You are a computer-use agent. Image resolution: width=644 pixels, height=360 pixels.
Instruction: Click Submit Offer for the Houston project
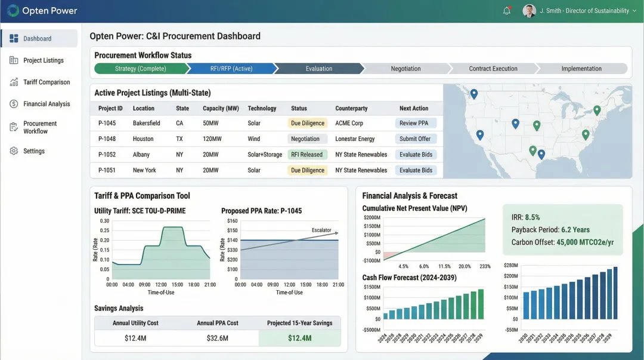[416, 139]
